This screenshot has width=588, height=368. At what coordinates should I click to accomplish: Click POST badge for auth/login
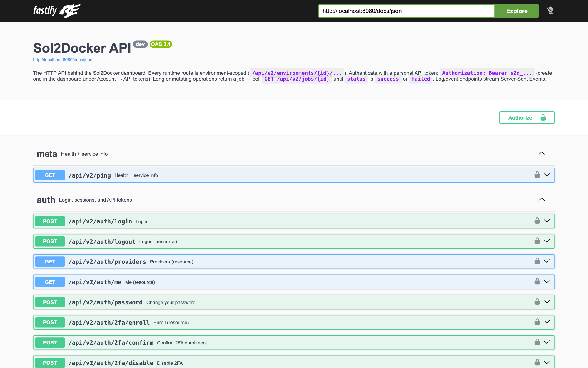click(50, 221)
